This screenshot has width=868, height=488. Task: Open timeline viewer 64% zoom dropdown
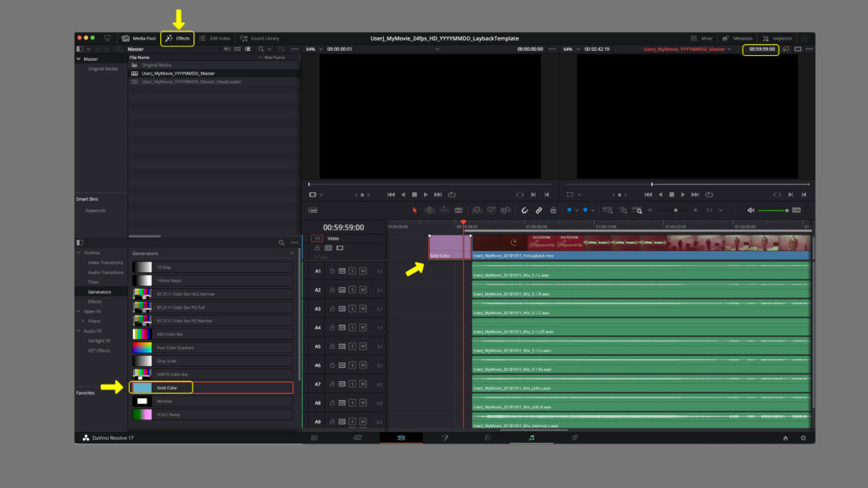[x=578, y=49]
